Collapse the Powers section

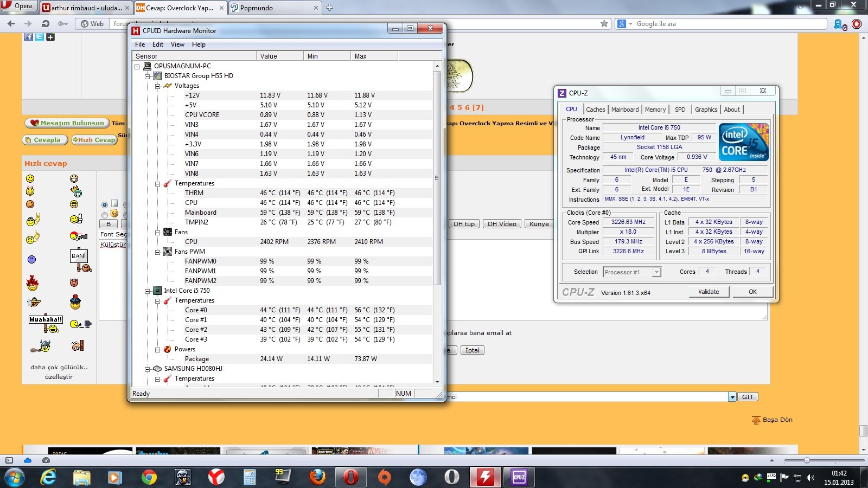157,350
